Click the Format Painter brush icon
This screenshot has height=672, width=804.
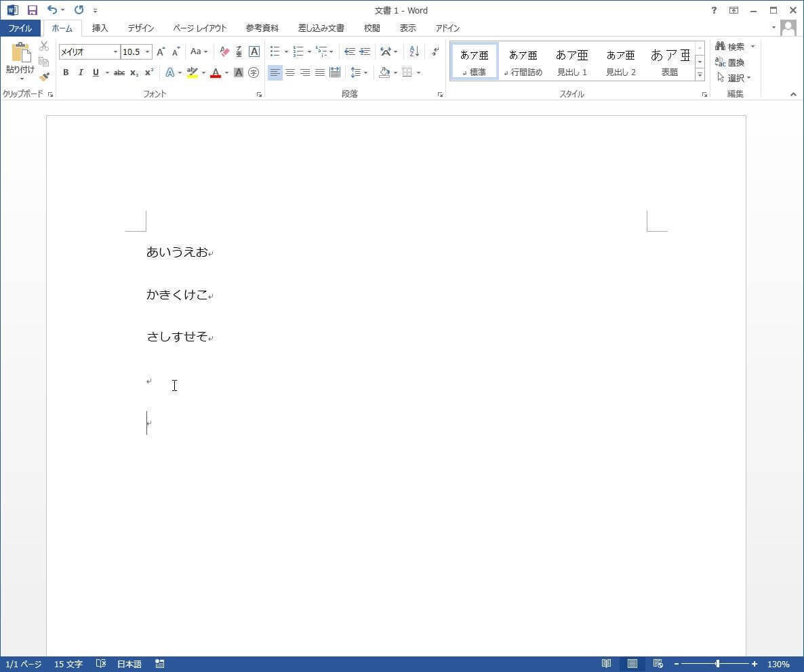coord(44,77)
